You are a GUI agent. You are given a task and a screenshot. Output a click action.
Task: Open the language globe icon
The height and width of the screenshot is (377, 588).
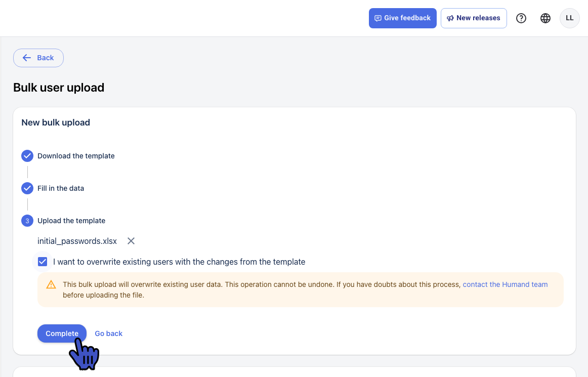coord(545,18)
